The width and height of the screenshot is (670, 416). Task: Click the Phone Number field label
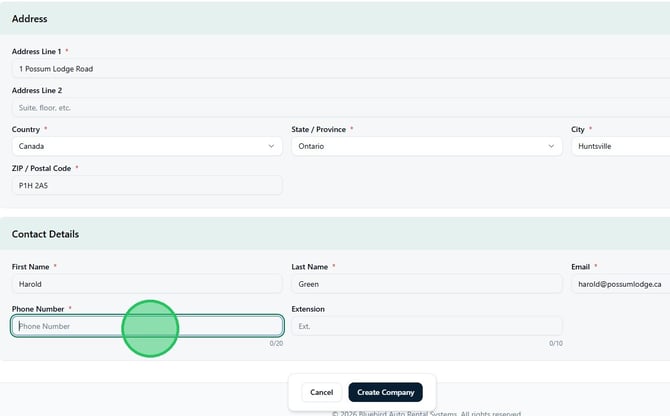38,309
